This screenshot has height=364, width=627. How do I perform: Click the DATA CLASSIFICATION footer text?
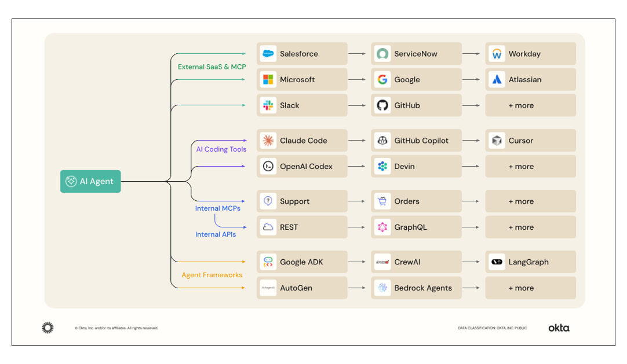[x=492, y=328]
